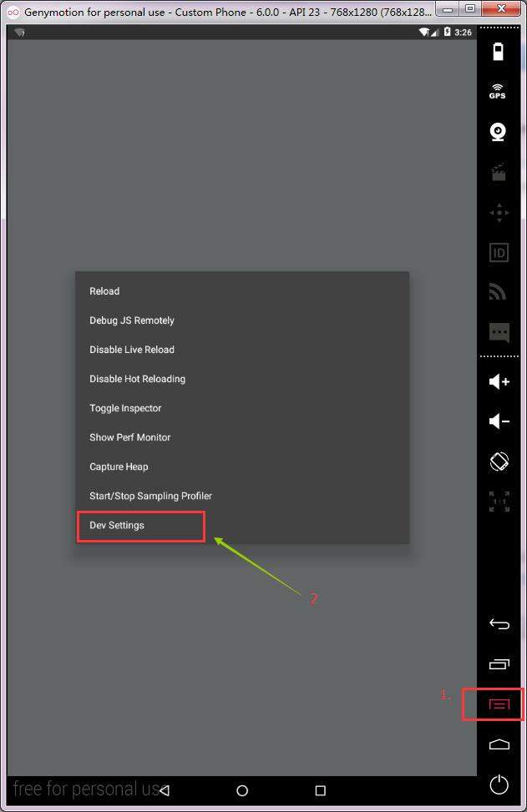This screenshot has width=527, height=812.
Task: Select Start/Stop Sampling Profiler
Action: 242,496
